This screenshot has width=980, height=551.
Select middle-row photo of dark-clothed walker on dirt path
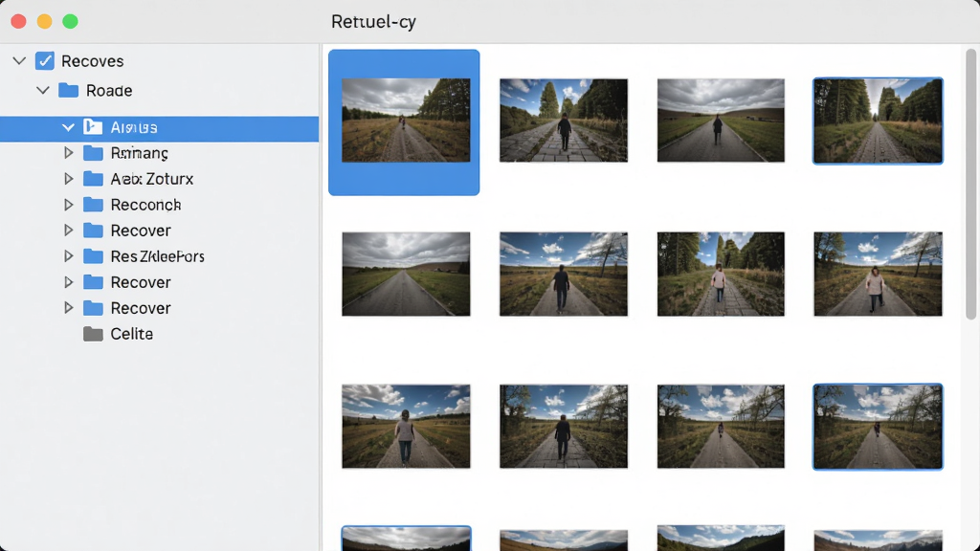click(563, 274)
